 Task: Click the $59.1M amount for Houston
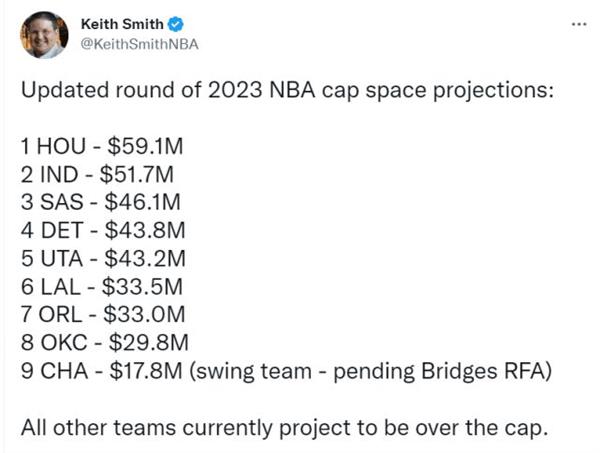point(145,147)
